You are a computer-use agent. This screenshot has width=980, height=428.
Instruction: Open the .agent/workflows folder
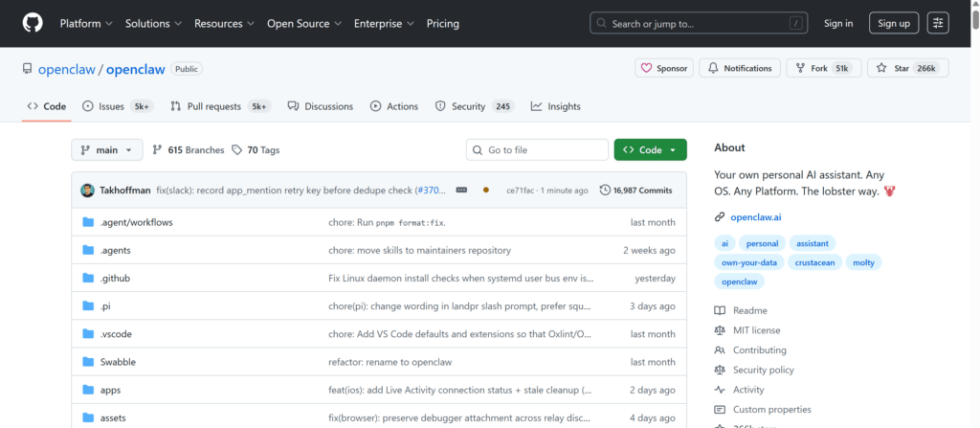click(x=136, y=222)
